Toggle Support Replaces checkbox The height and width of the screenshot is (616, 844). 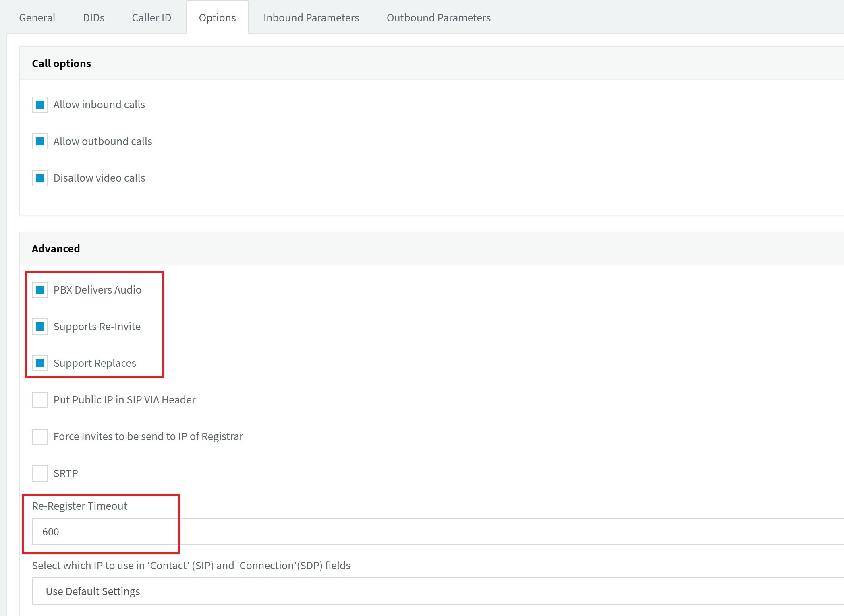pos(40,363)
